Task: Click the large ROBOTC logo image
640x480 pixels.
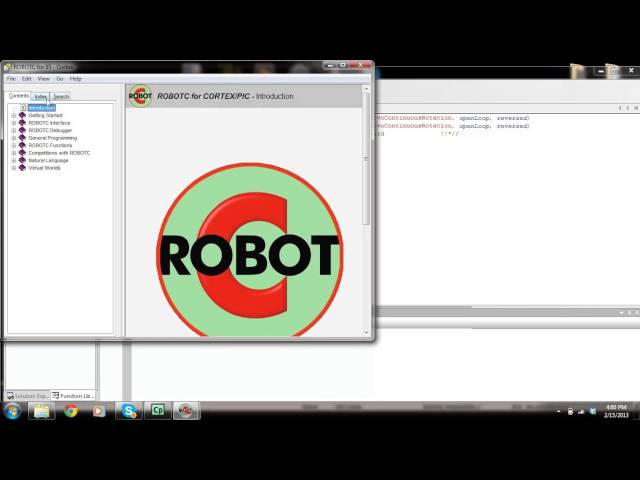Action: coord(250,250)
